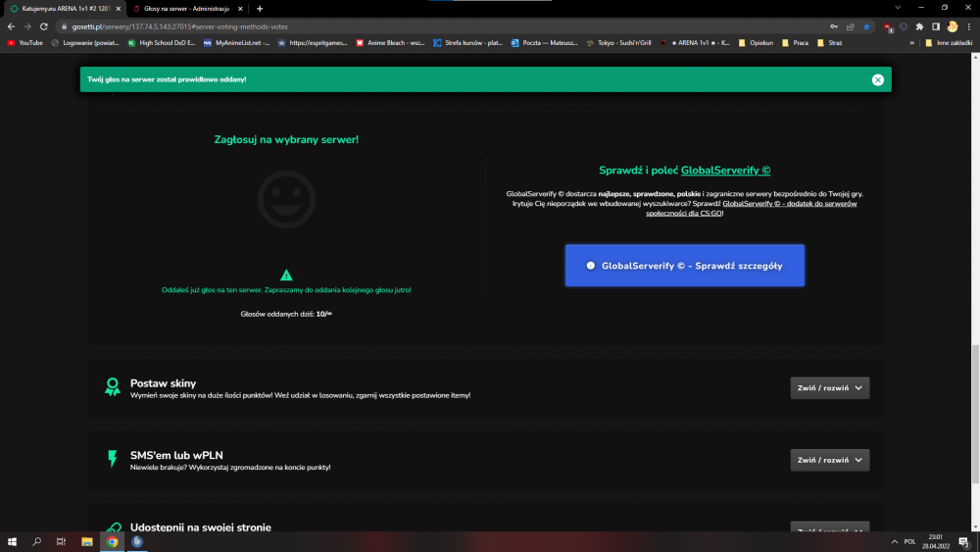Open Opiekun bookmarks folder
980x552 pixels.
pyautogui.click(x=756, y=43)
